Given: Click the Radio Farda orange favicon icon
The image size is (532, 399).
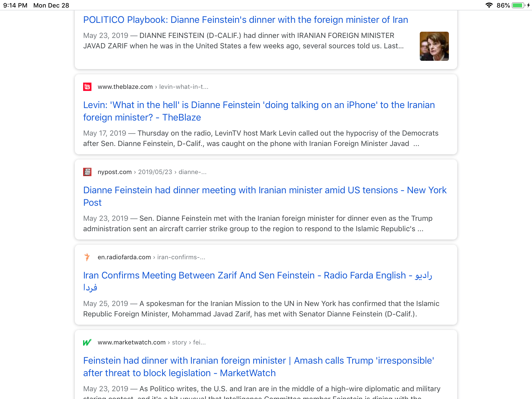Looking at the screenshot, I should (x=87, y=257).
